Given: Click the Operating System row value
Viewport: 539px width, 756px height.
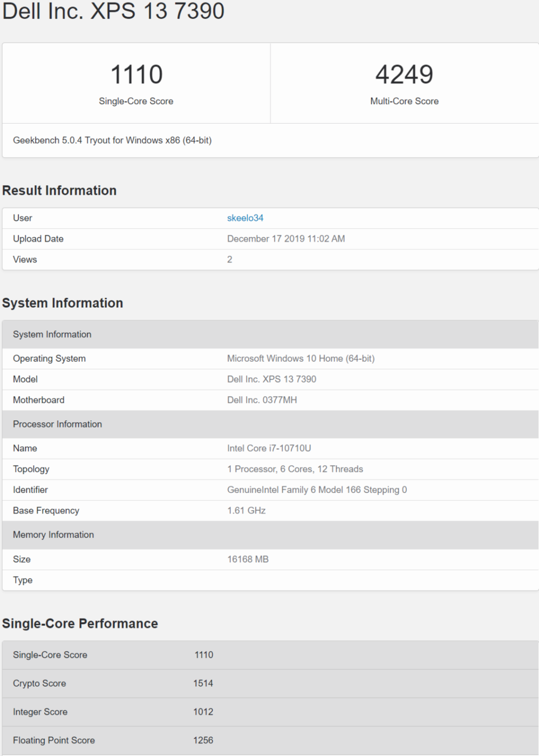Looking at the screenshot, I should click(302, 358).
